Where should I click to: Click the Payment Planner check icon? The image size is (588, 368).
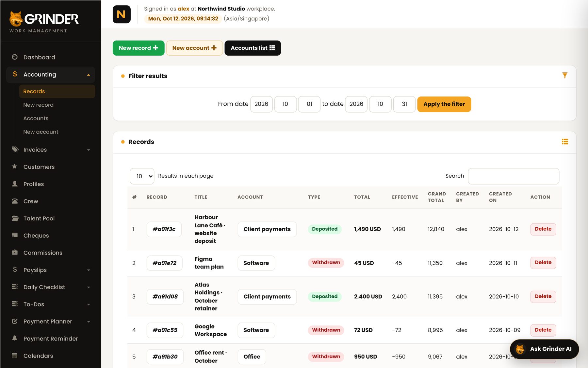coord(15,321)
